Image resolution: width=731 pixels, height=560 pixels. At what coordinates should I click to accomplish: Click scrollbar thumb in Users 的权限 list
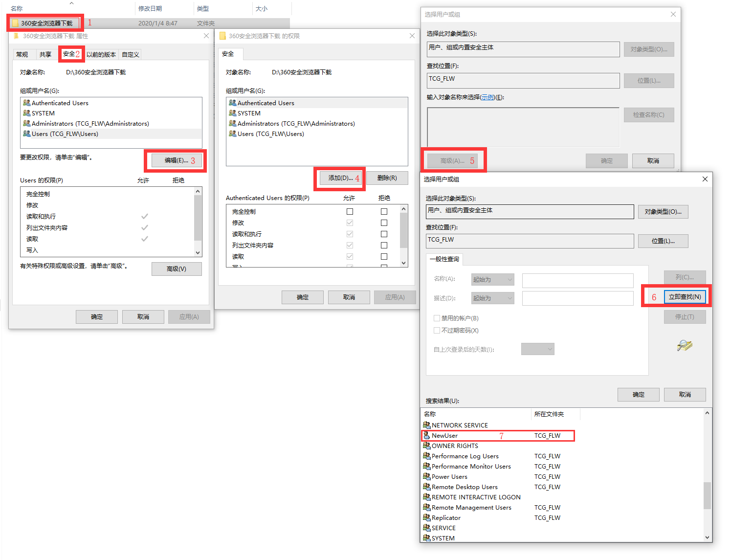point(198,218)
